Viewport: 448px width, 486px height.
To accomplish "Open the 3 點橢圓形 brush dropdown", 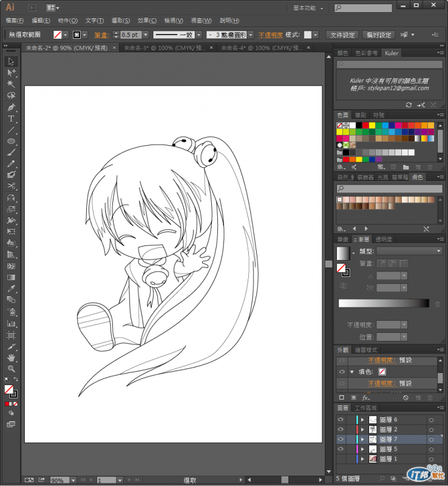I will (x=251, y=35).
